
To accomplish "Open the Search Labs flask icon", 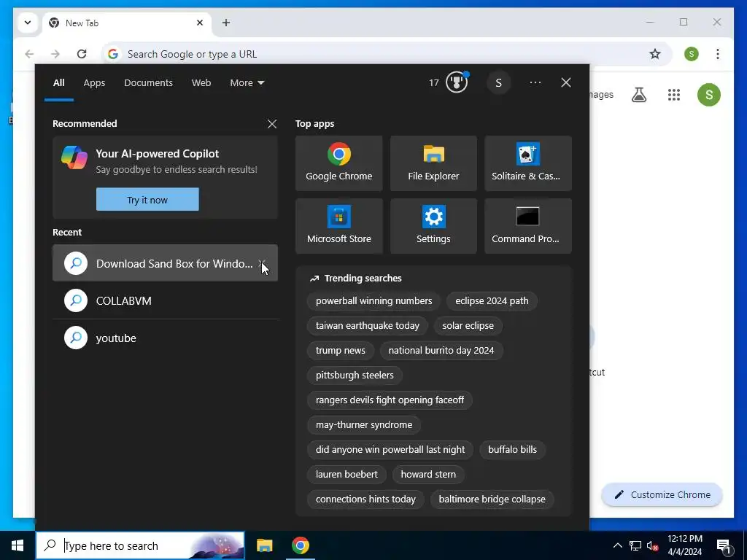I will [x=639, y=95].
